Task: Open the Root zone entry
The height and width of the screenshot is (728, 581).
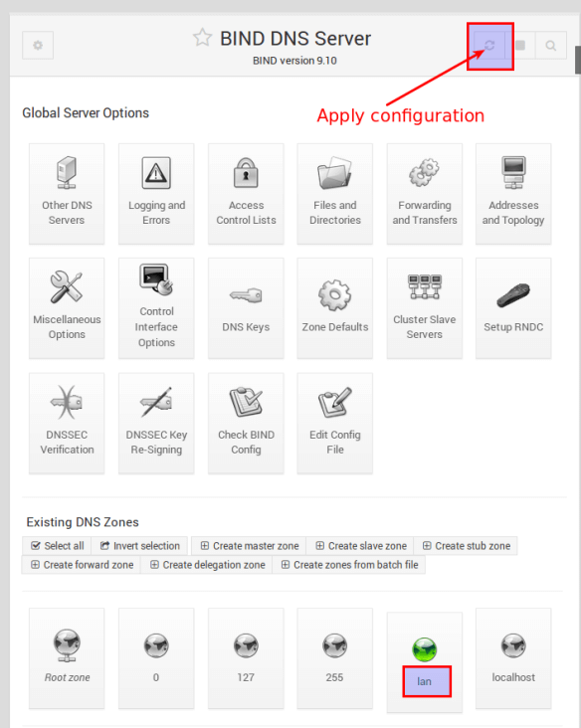Action: (67, 658)
